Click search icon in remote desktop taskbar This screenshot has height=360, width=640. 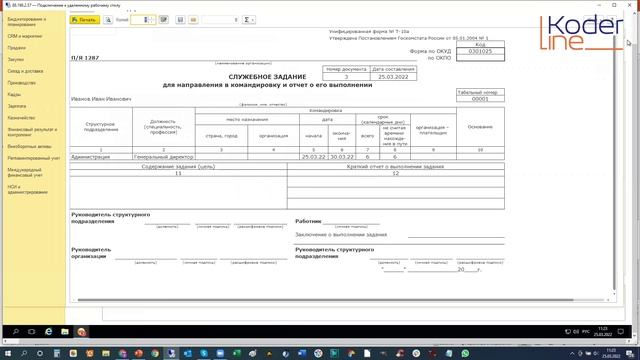[16, 331]
